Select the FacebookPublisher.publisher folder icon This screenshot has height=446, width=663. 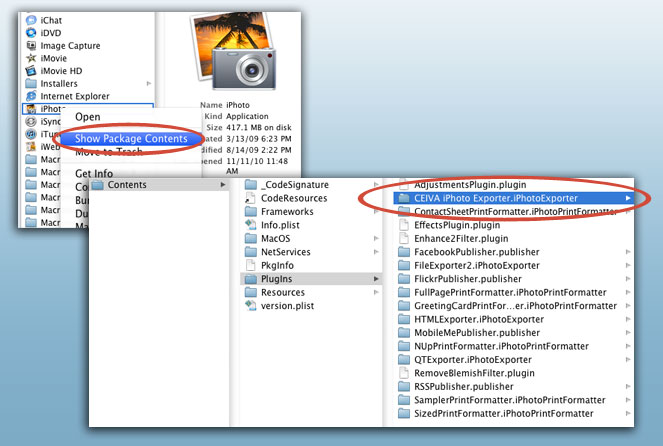tap(404, 252)
